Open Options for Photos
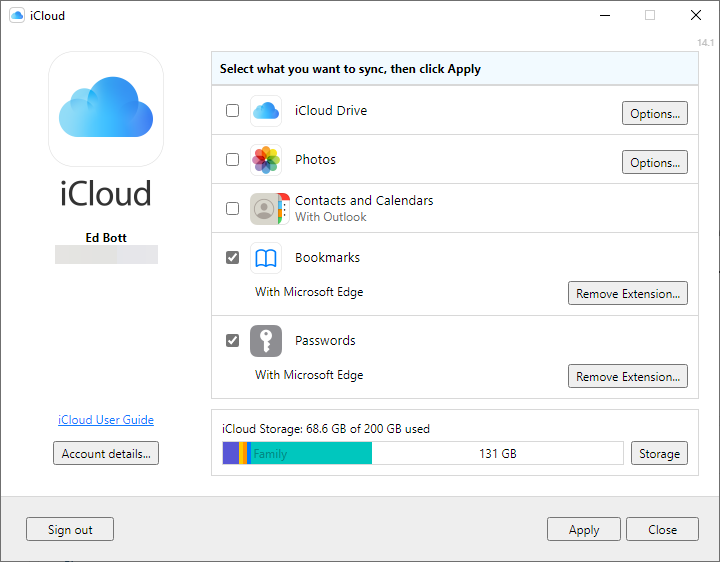Screen dimensions: 720x562 pos(655,162)
